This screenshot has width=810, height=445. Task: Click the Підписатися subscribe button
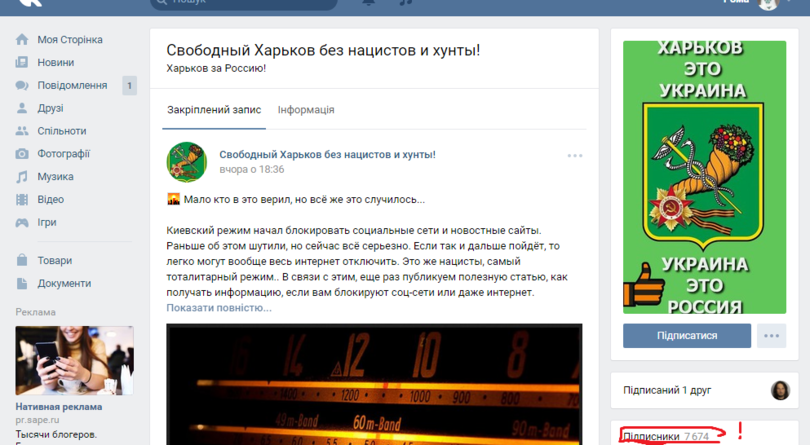[686, 336]
